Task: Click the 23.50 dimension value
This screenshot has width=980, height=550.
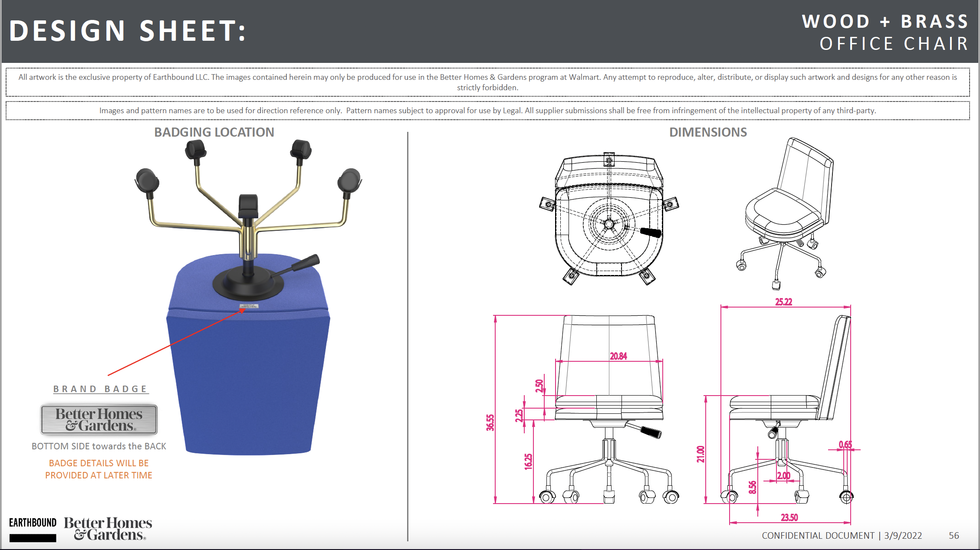Action: pos(789,517)
